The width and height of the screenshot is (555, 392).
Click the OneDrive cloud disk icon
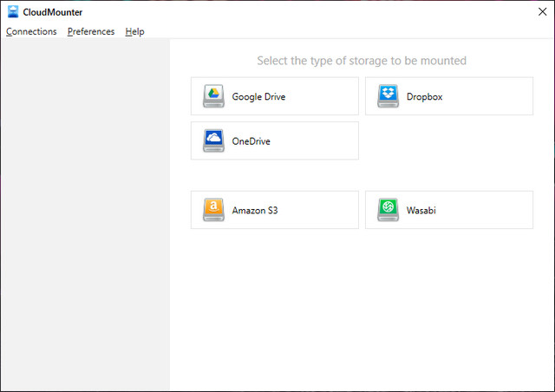point(213,140)
